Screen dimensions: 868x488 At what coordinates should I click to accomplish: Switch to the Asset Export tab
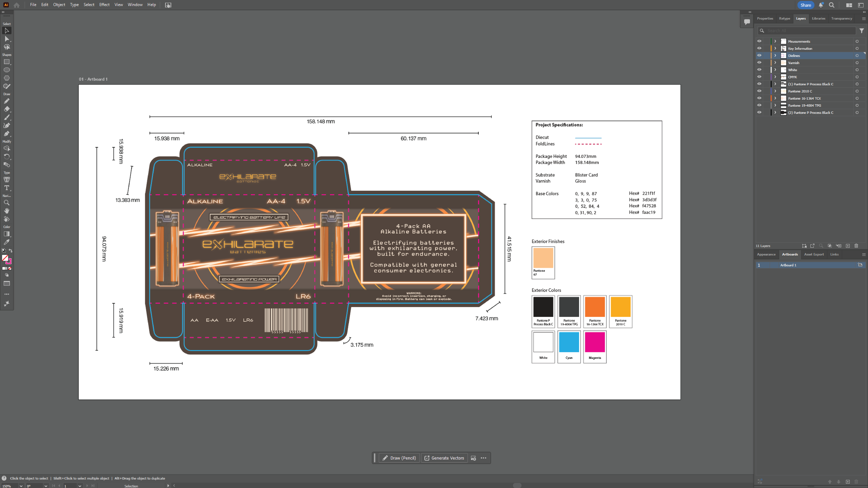813,254
